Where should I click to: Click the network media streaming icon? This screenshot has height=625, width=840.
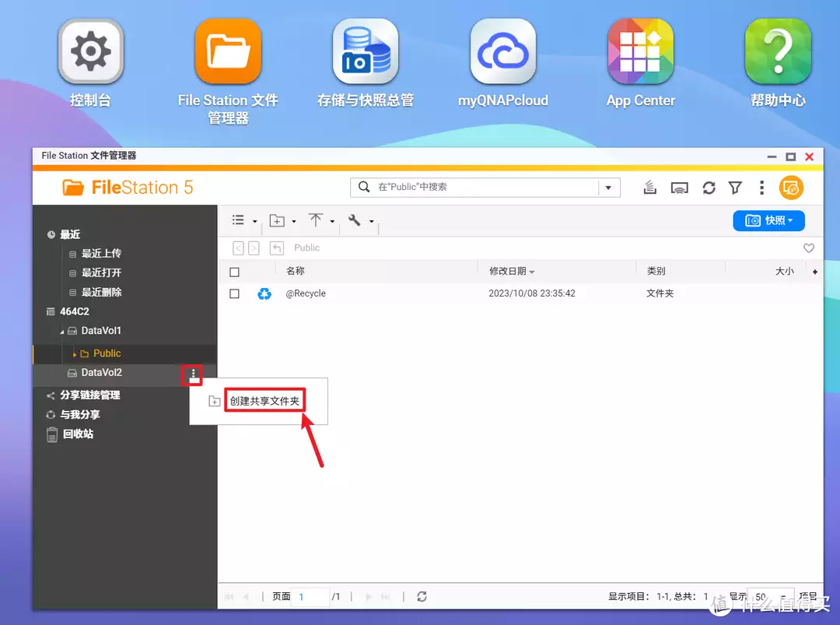coord(679,188)
